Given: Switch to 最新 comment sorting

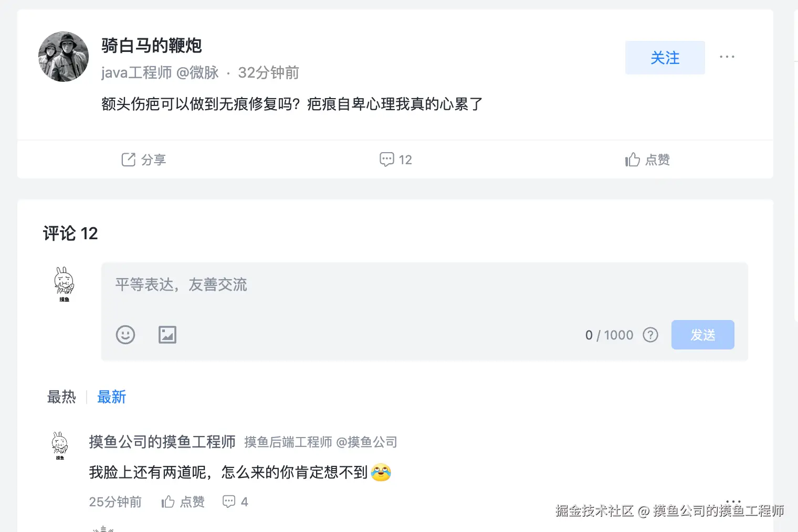Looking at the screenshot, I should [x=111, y=397].
